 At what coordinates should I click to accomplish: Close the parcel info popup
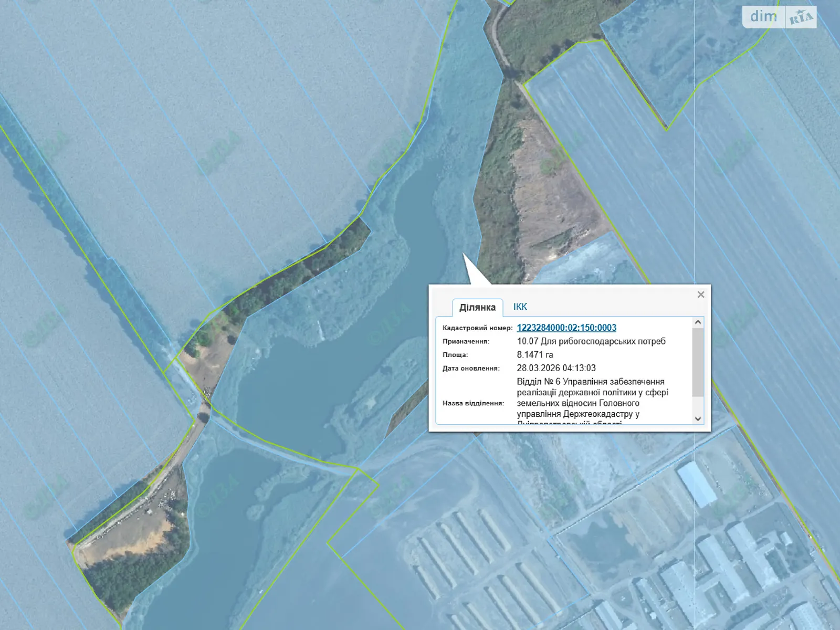pyautogui.click(x=700, y=295)
